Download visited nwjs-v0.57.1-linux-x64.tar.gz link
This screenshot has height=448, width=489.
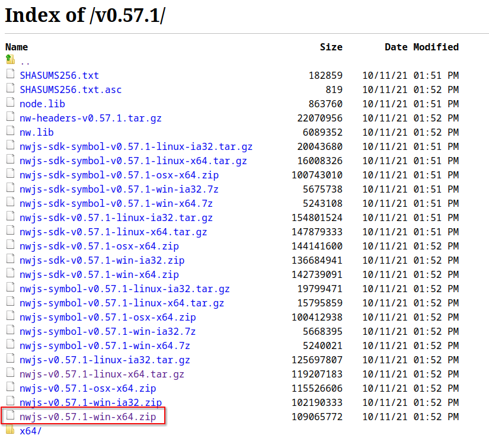click(x=102, y=374)
